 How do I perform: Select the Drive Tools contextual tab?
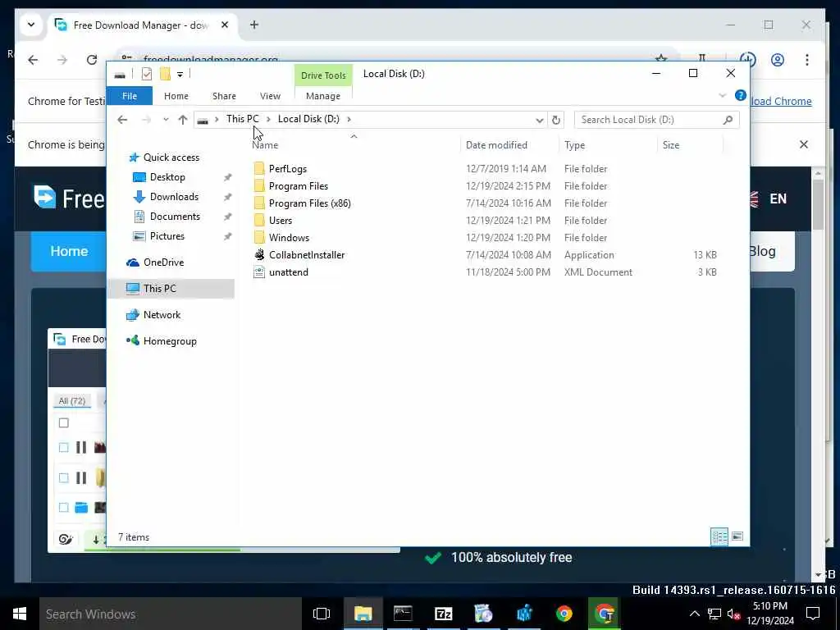tap(323, 75)
